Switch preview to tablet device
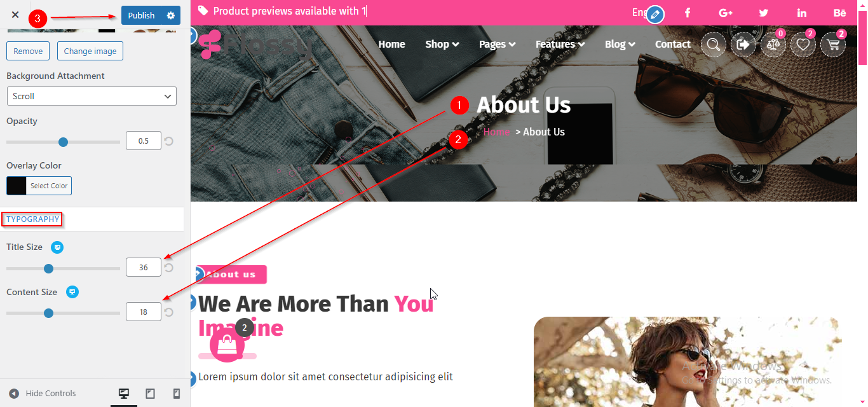Image resolution: width=868 pixels, height=407 pixels. 150,394
